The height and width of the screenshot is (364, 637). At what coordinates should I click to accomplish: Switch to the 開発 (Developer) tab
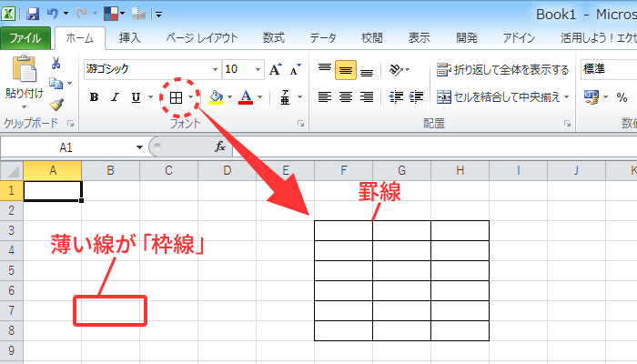[x=466, y=38]
